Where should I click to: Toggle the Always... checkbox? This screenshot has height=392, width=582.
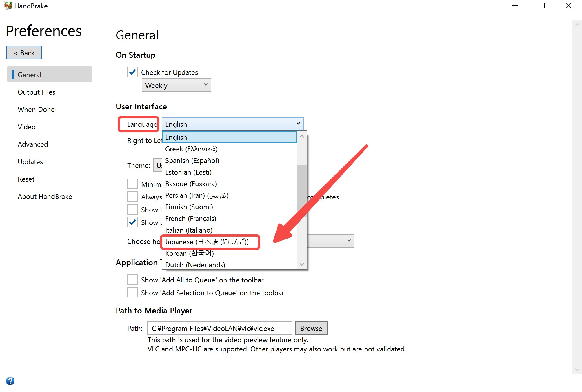(132, 197)
